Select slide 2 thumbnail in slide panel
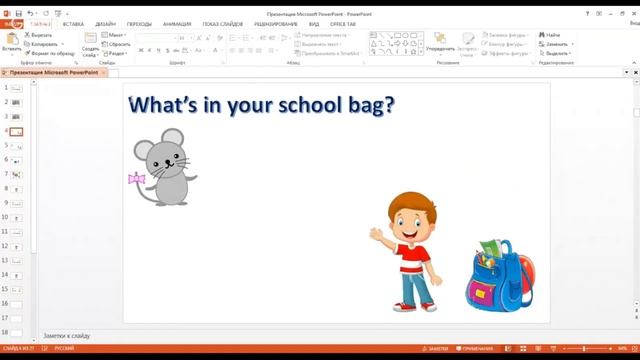640x360 pixels. [16, 102]
